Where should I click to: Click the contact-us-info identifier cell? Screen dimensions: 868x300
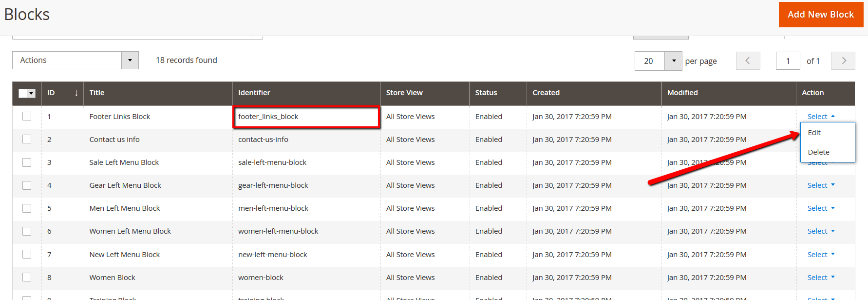point(306,140)
